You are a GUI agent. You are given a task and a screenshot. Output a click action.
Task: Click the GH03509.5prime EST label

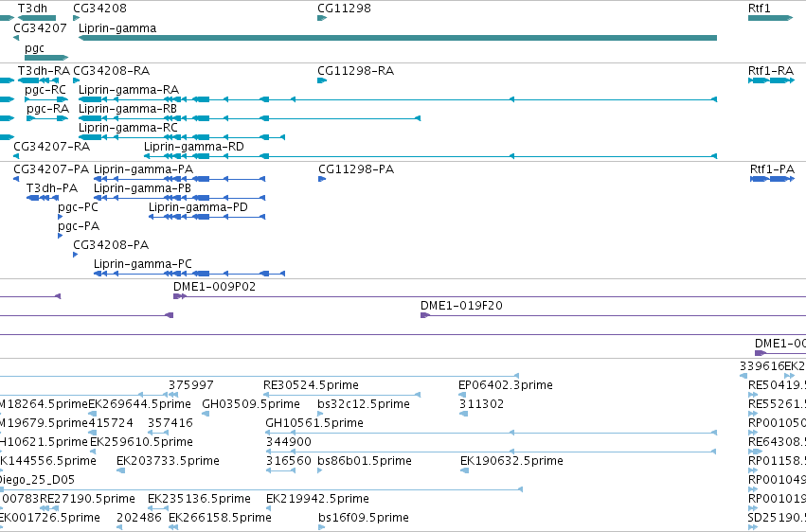(x=251, y=404)
